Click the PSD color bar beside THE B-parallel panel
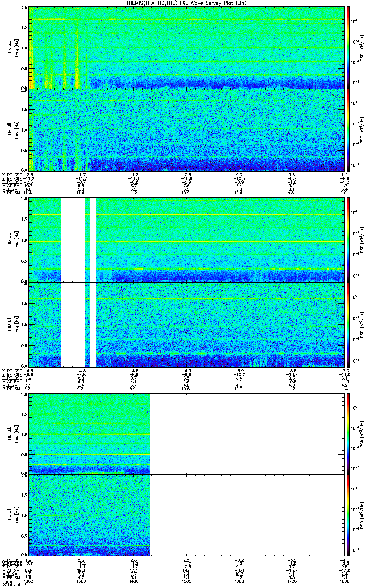Image resolution: width=368 pixels, height=588 pixels. [x=349, y=515]
